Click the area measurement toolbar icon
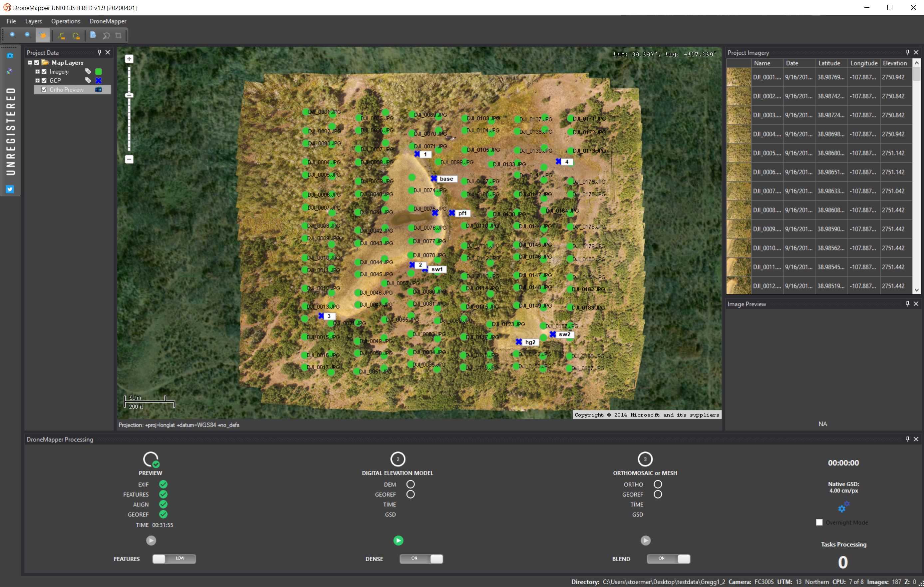Screen dimensions: 924x587 pos(76,35)
